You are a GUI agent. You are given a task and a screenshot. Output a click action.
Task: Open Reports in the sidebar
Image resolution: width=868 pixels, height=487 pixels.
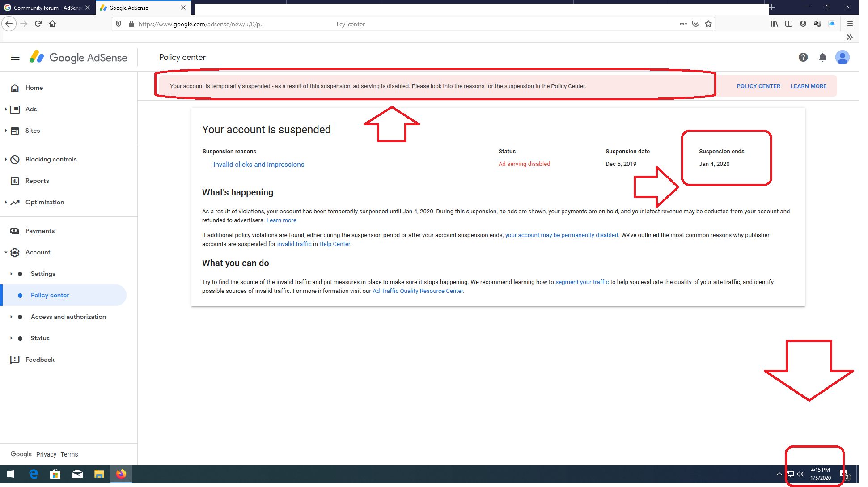(x=37, y=181)
